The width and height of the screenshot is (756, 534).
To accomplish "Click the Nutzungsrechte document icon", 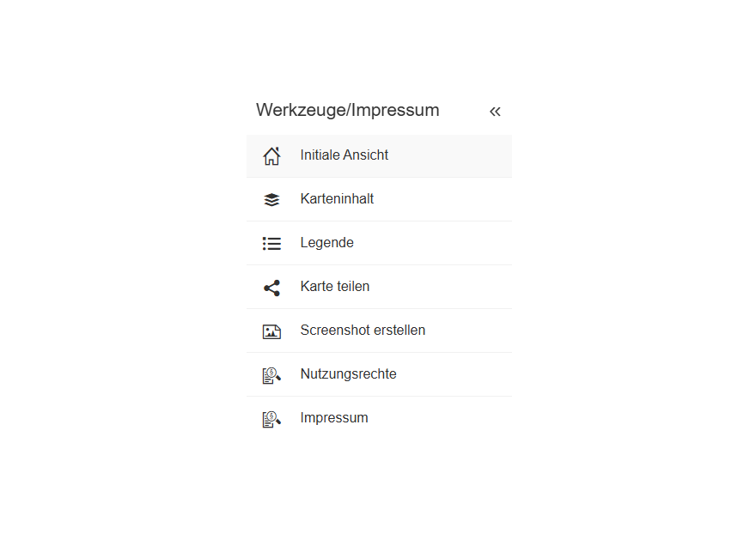I will click(271, 374).
